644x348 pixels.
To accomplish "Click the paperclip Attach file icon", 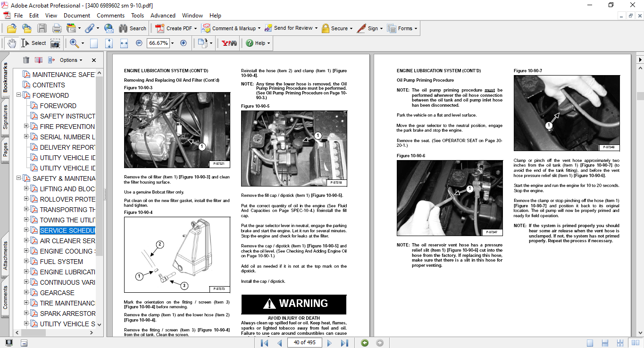I will pos(90,28).
